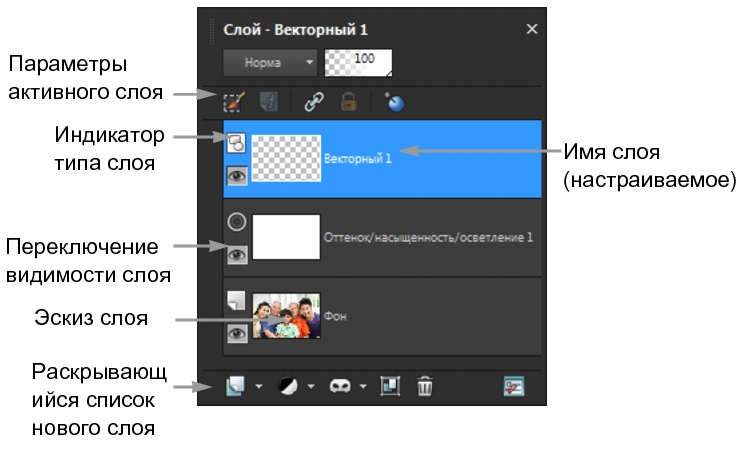
Task: Click the group layers icon
Action: point(390,385)
